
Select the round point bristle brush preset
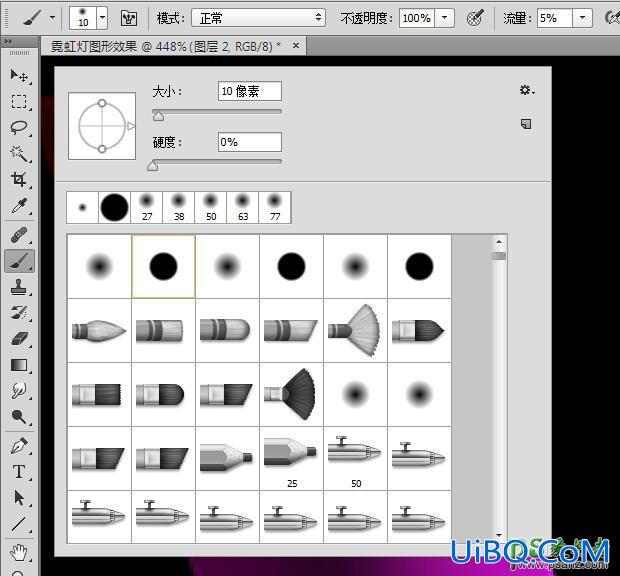pyautogui.click(x=99, y=330)
